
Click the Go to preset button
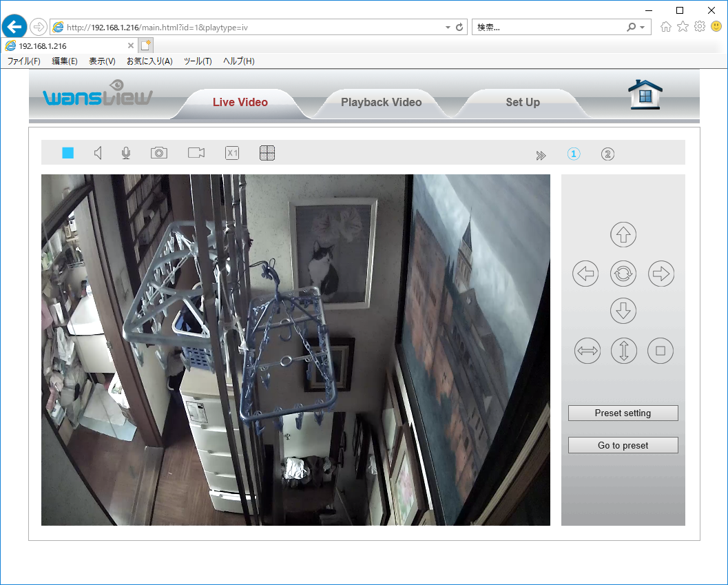[x=623, y=445]
